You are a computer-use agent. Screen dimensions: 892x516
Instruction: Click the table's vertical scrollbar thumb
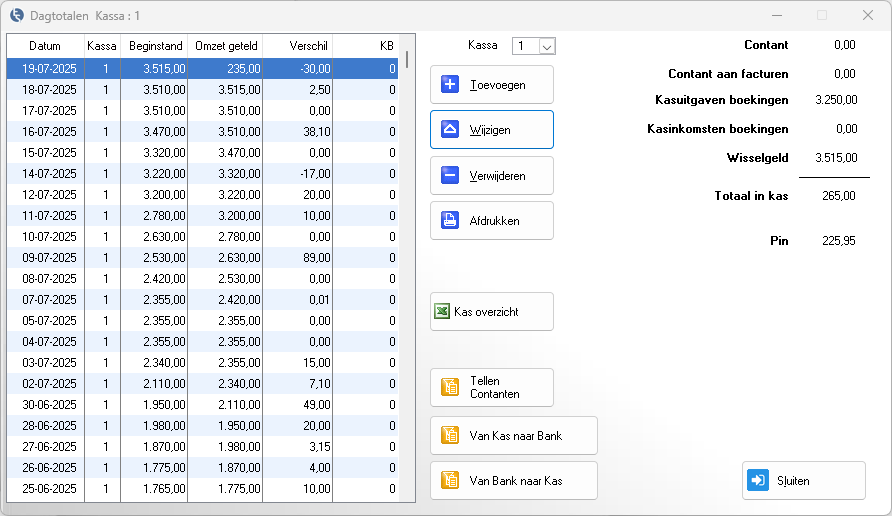point(407,60)
